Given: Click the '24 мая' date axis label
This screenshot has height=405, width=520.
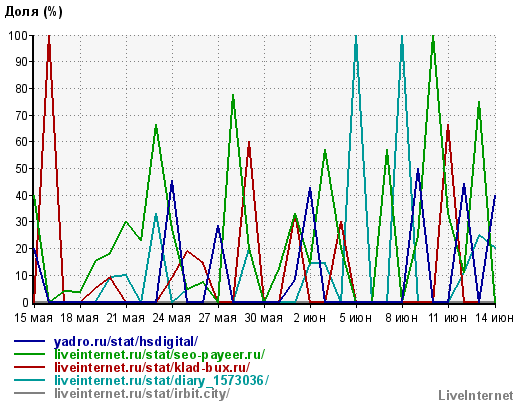Looking at the screenshot, I should click(171, 318).
